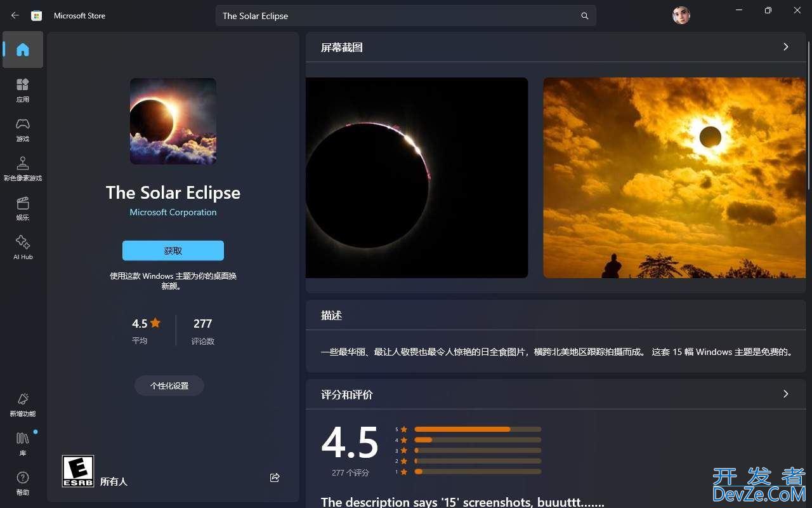Click the 个性化设置 category tag

[x=169, y=385]
